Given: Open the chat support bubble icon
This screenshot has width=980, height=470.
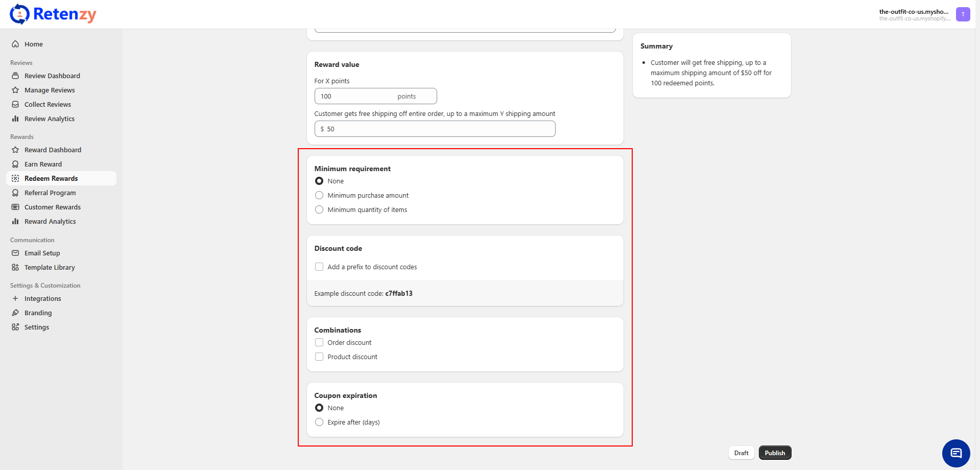Looking at the screenshot, I should click(x=955, y=453).
